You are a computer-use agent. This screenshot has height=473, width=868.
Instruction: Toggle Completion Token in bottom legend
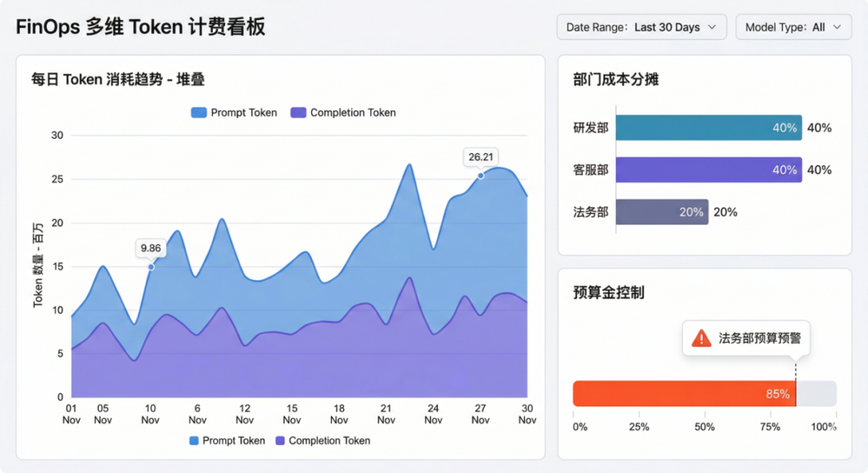pos(323,441)
